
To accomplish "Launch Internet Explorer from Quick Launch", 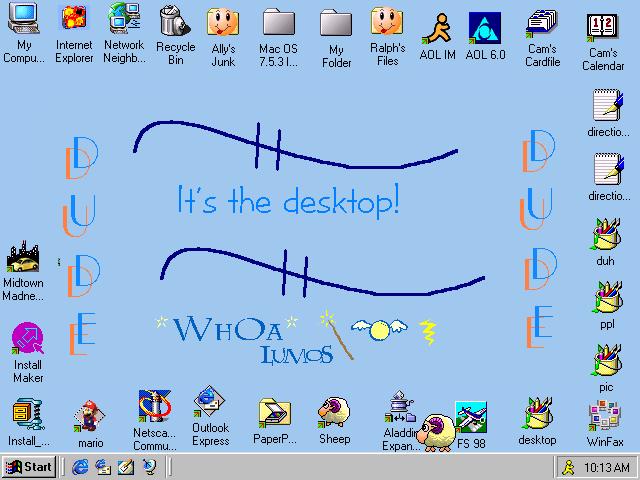I will [80, 467].
